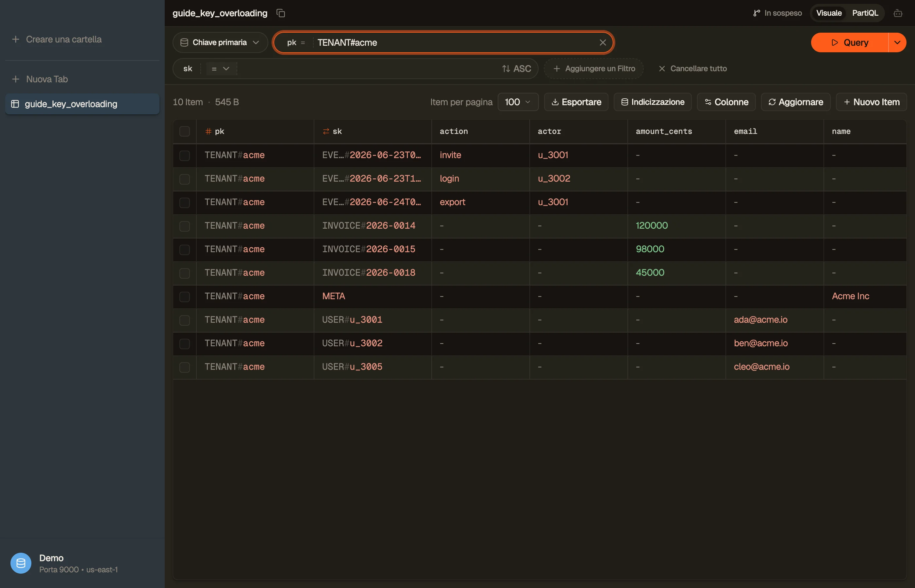Check the META row checkbox

185,297
